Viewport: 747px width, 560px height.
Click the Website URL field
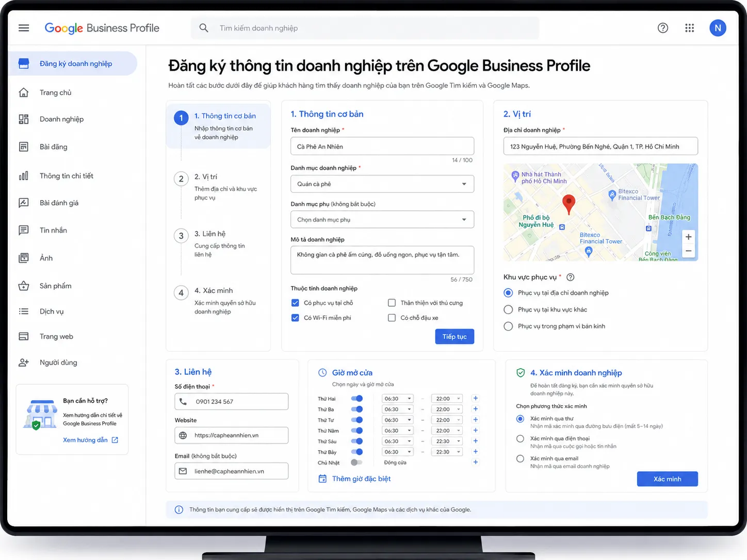click(232, 435)
